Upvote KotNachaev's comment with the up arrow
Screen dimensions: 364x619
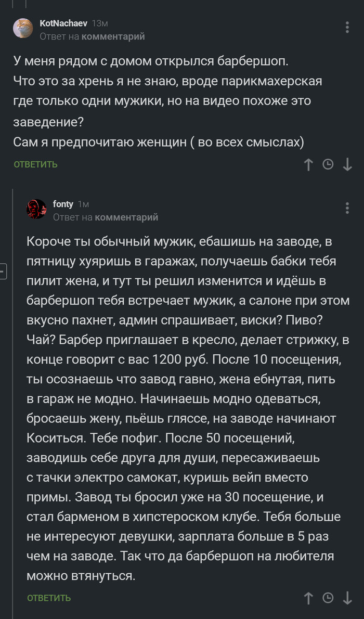(309, 165)
